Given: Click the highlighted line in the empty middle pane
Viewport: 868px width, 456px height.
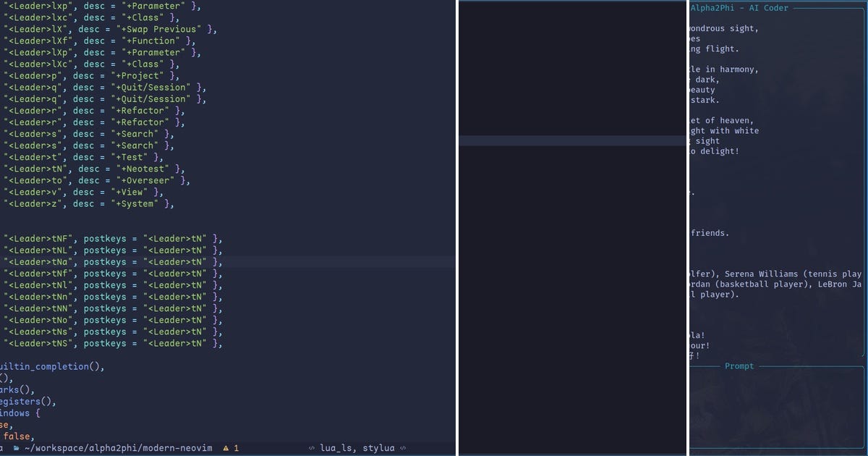Looking at the screenshot, I should (571, 141).
